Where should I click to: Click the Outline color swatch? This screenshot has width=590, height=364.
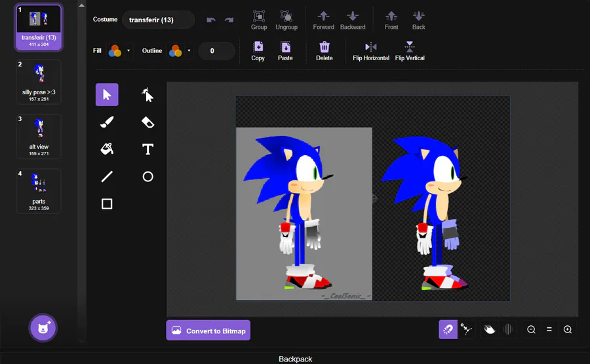pyautogui.click(x=175, y=50)
